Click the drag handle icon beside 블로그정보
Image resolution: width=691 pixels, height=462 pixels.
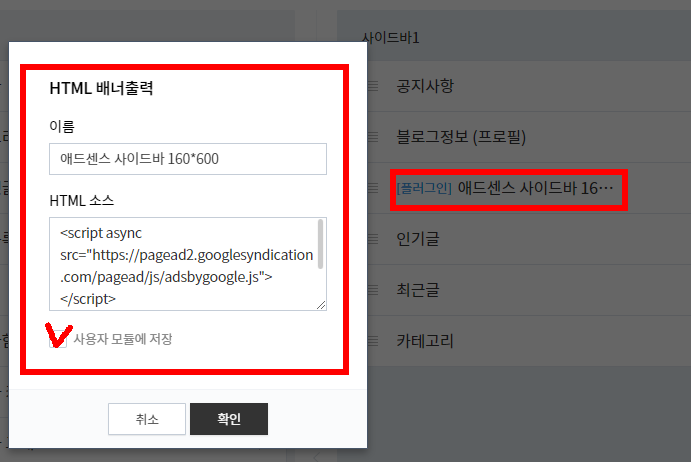(373, 137)
